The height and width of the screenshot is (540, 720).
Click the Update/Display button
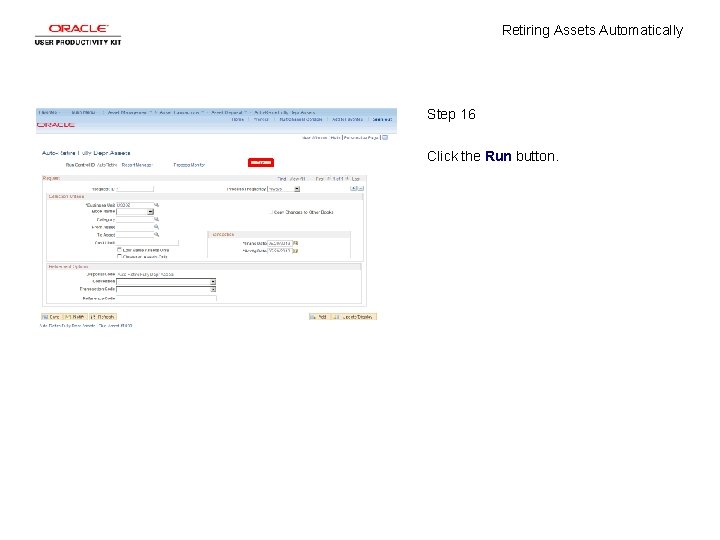[354, 317]
